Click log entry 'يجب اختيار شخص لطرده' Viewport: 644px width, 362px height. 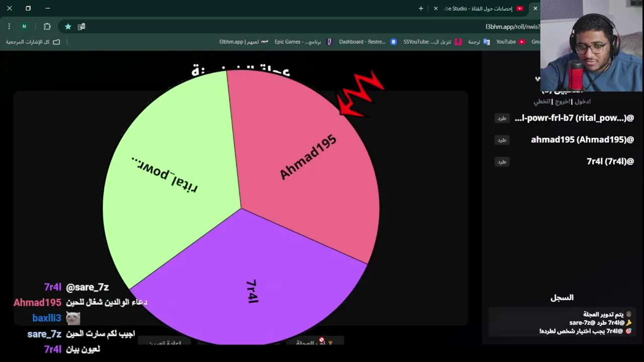pyautogui.click(x=585, y=331)
